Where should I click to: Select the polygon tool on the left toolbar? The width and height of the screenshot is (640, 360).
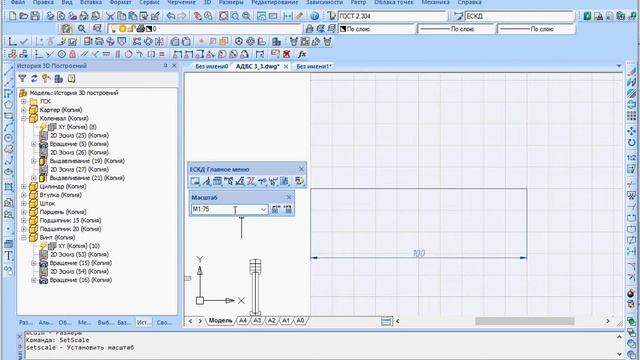[x=8, y=104]
